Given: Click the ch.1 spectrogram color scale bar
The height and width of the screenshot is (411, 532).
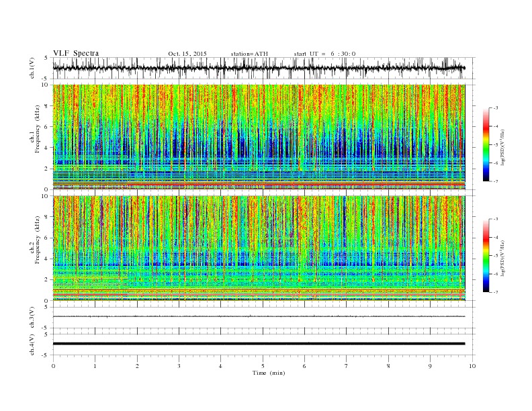Looking at the screenshot, I should coord(486,144).
